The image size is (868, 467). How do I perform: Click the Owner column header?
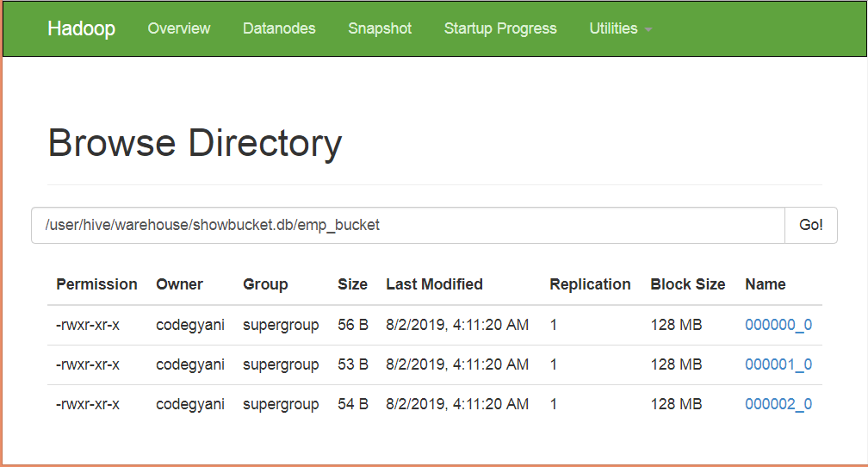(179, 284)
